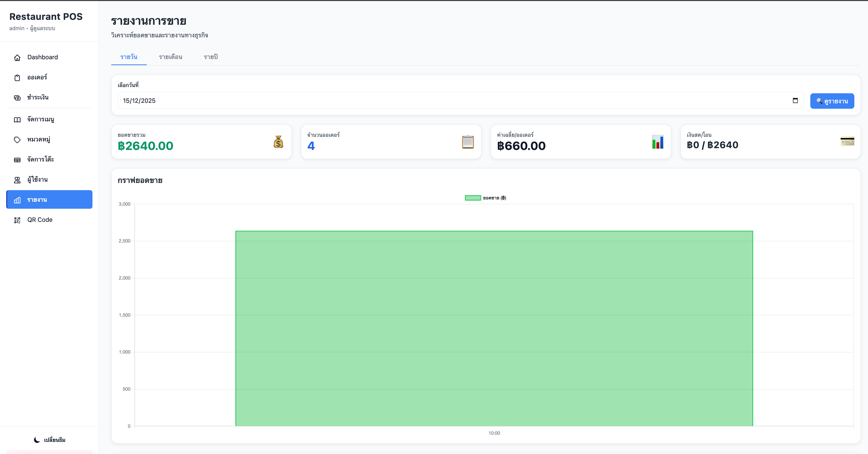Click the Dashboard home icon
The width and height of the screenshot is (868, 454).
coord(17,58)
